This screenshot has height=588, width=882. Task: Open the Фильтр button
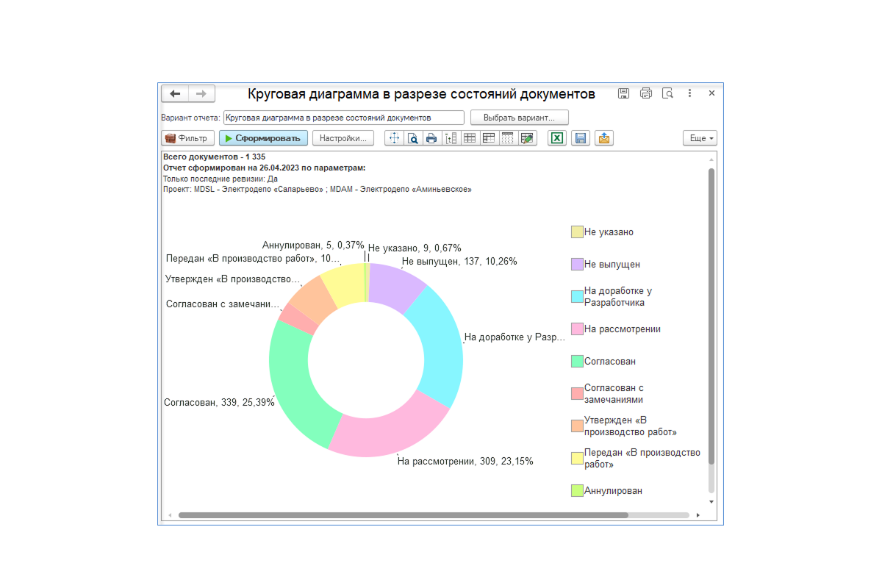(x=187, y=138)
